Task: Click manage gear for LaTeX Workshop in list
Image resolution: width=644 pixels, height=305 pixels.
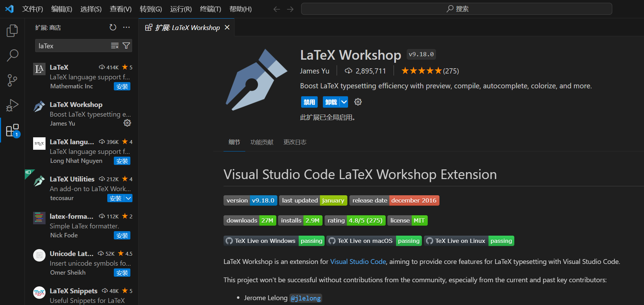Action: click(x=127, y=123)
